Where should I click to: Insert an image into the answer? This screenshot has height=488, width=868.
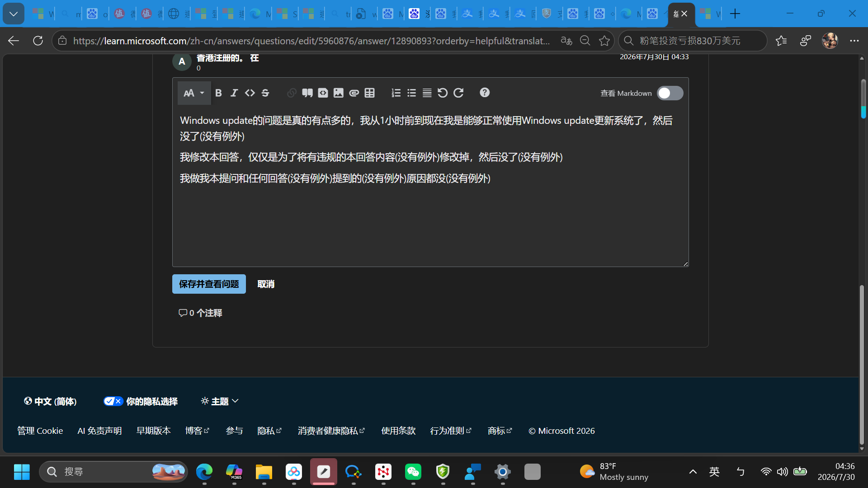pyautogui.click(x=338, y=93)
